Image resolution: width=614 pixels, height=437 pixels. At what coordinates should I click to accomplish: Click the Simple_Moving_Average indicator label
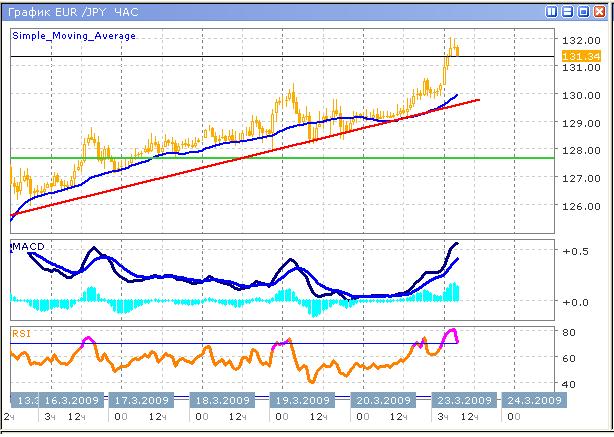pyautogui.click(x=74, y=35)
